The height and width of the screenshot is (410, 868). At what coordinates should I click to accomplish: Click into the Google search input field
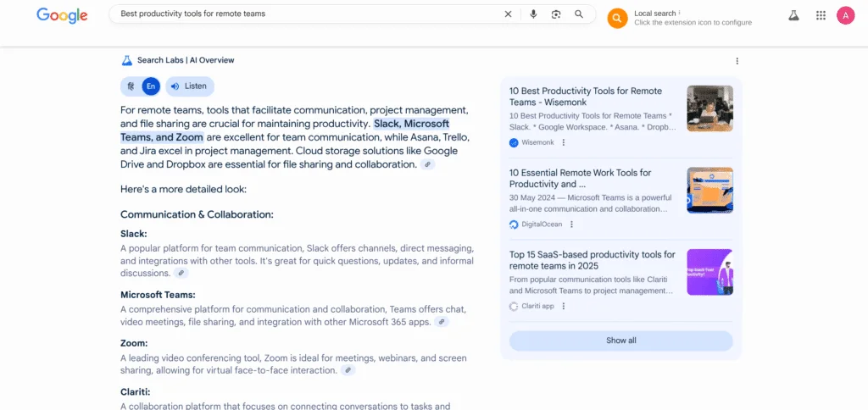(x=305, y=14)
